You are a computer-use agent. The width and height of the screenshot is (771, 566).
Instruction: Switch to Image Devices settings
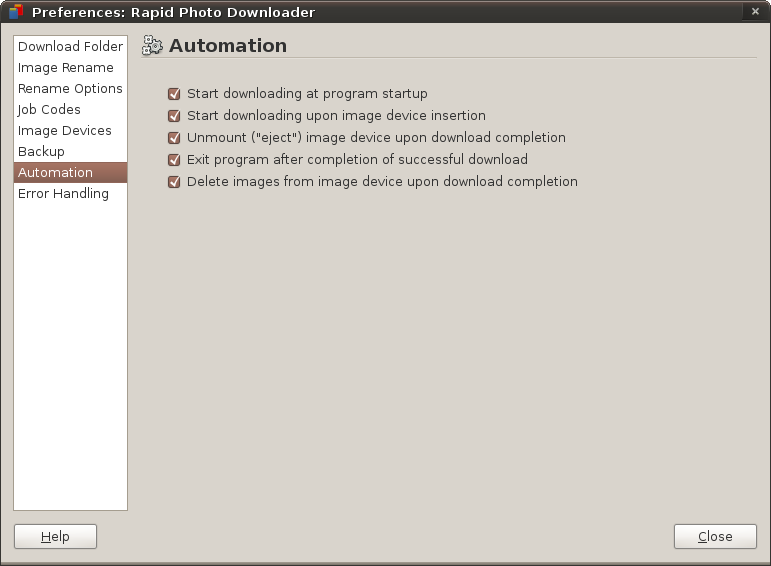65,131
